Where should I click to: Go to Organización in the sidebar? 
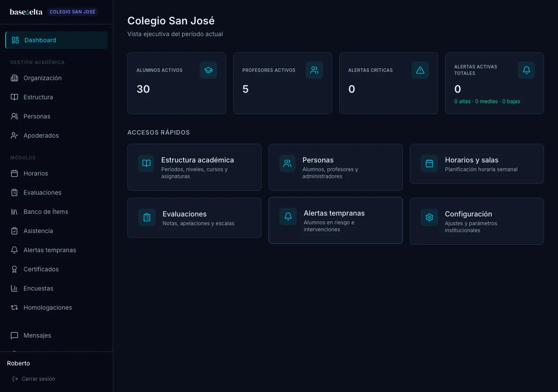[x=57, y=78]
